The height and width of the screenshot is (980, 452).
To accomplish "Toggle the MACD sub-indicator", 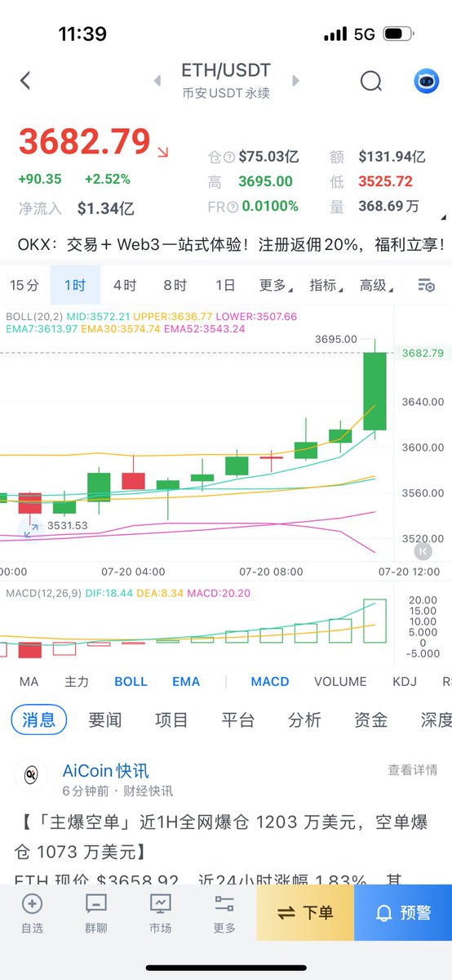I will click(270, 681).
